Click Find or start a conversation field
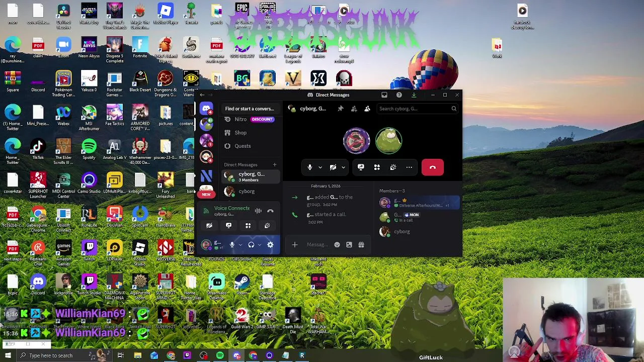 (x=250, y=109)
